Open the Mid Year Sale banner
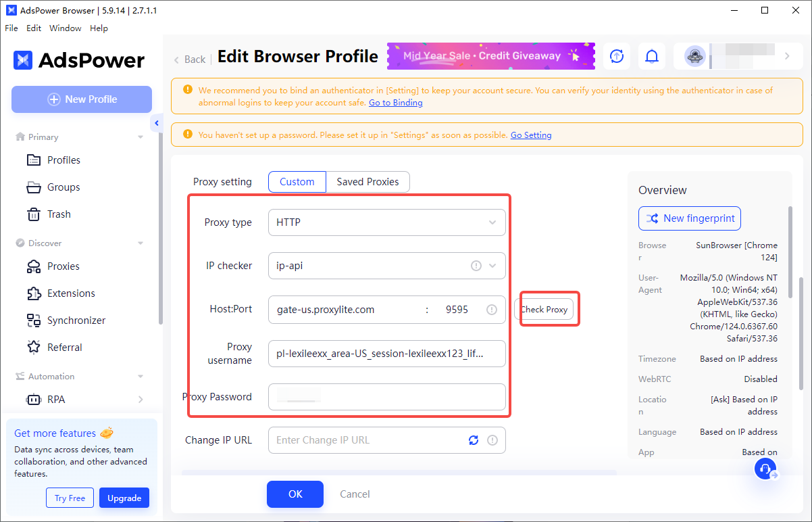The height and width of the screenshot is (522, 812). [491, 56]
